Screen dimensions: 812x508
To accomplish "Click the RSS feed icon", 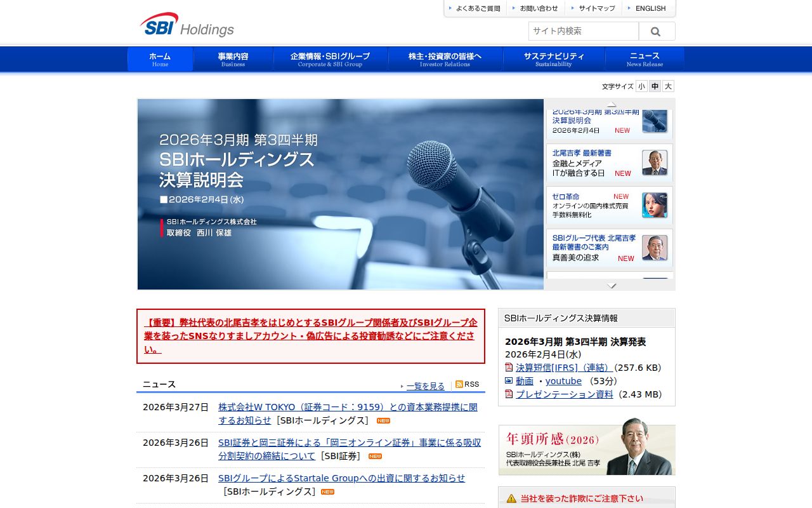I will click(459, 384).
